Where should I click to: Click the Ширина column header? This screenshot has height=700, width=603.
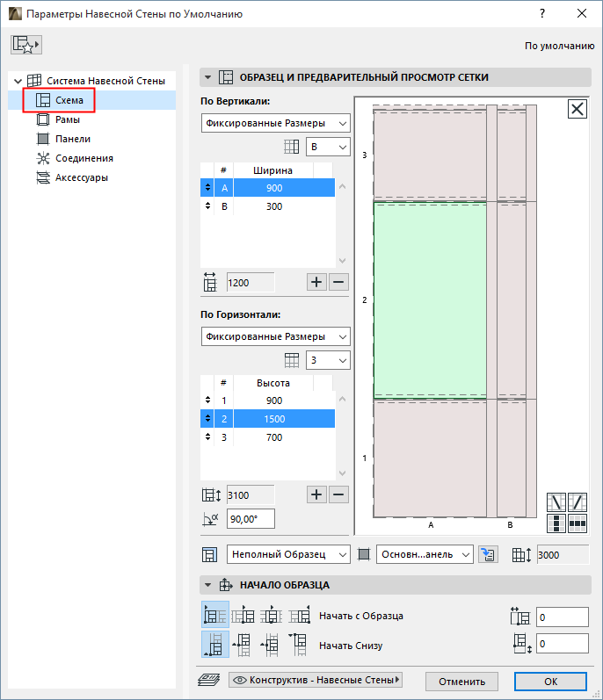coord(272,170)
